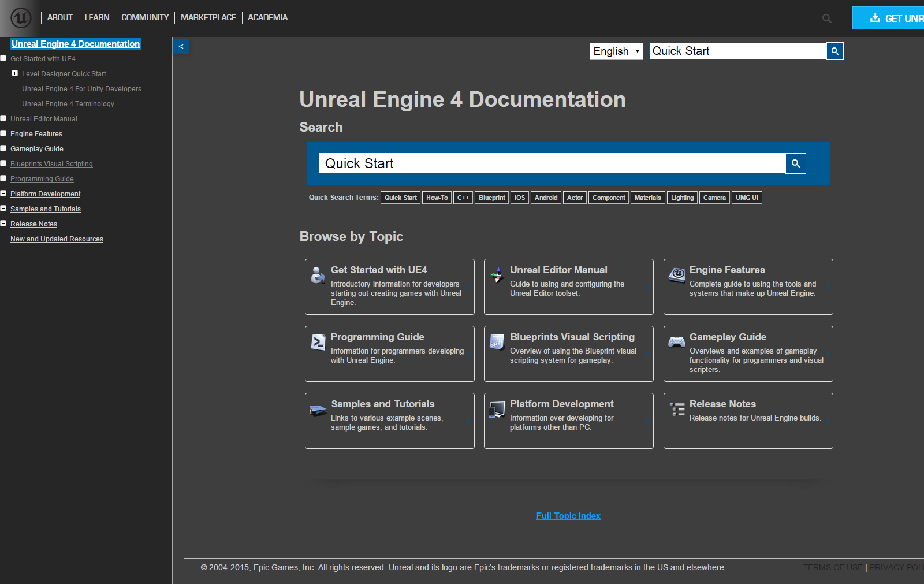Click the Get Started with UE4 card icon

[x=318, y=275]
